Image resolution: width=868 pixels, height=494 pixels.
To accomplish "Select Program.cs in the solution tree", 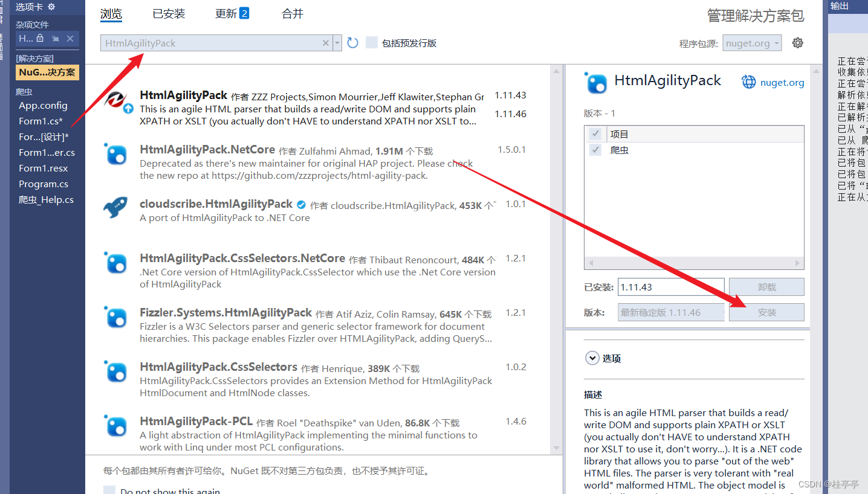I will [x=44, y=184].
